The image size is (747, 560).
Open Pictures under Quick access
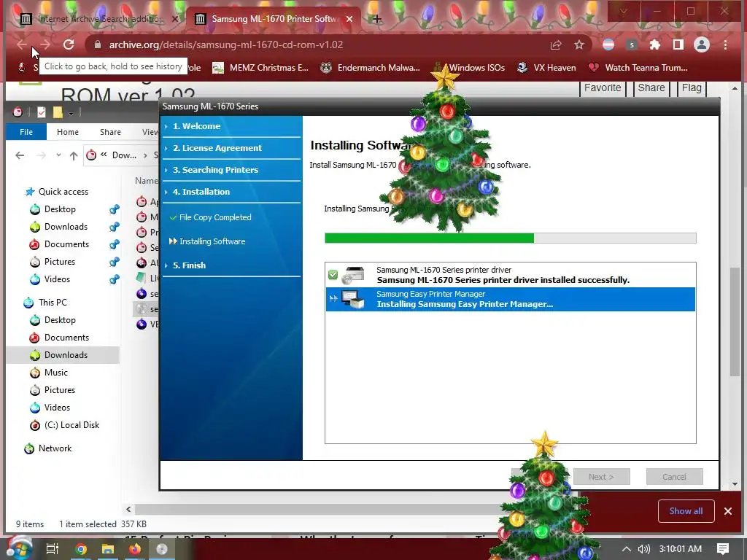[x=53, y=262]
